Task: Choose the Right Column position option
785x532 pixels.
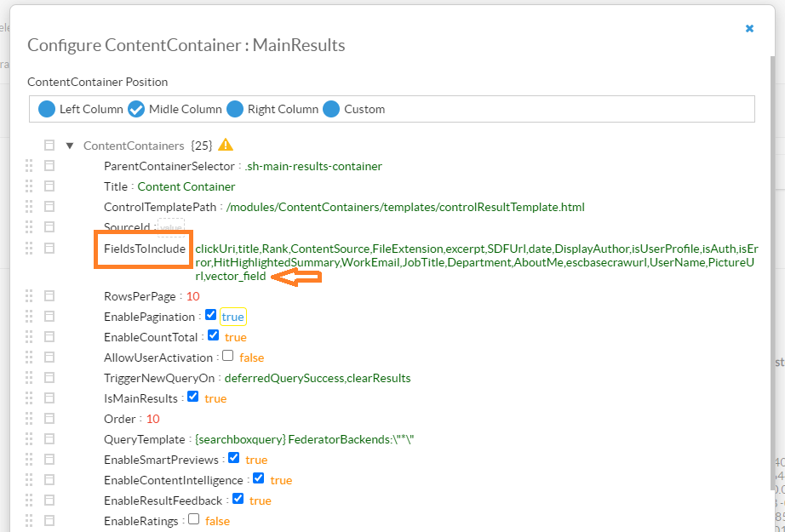Action: tap(235, 109)
